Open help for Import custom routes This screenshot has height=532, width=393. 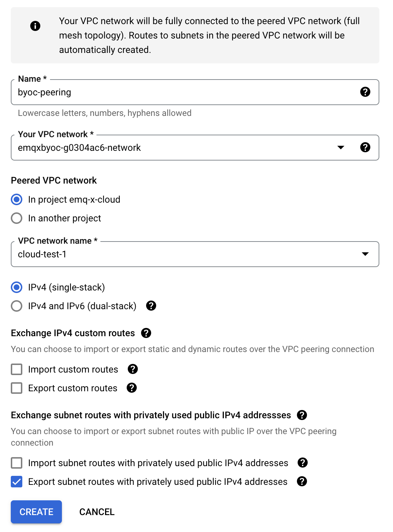[132, 369]
